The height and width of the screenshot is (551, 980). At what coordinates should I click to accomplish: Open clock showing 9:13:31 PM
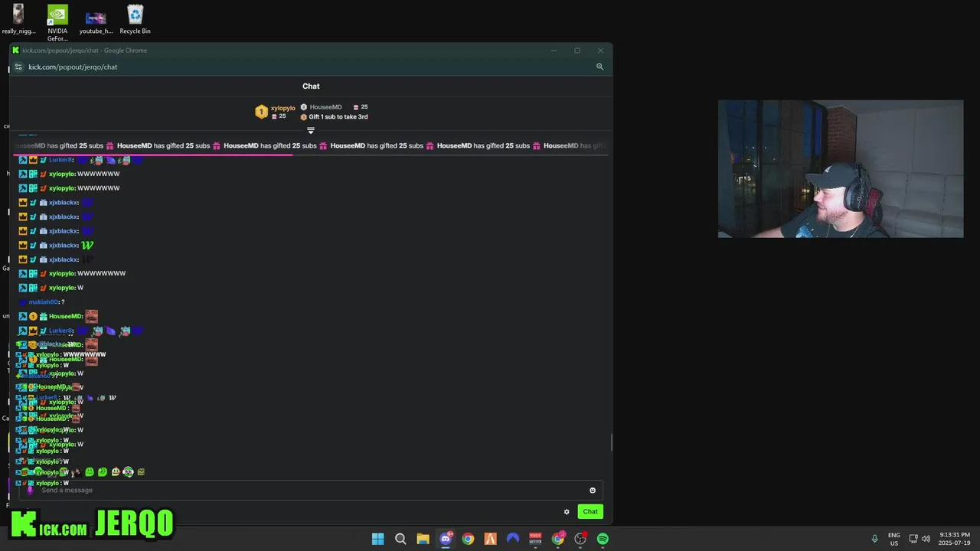click(x=954, y=539)
